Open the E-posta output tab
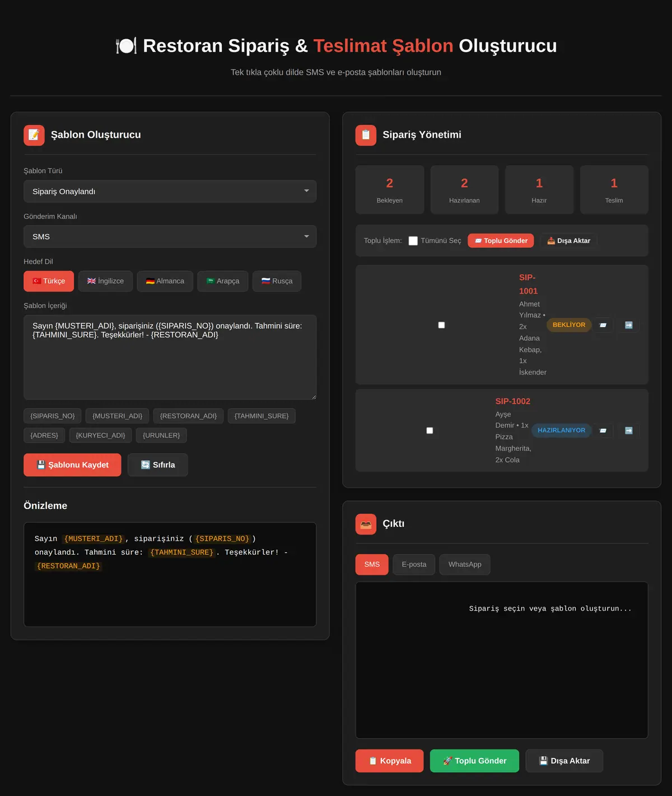 tap(414, 564)
